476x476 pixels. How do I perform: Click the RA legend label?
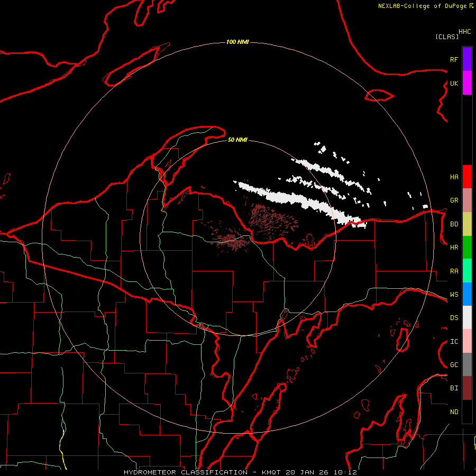click(454, 271)
